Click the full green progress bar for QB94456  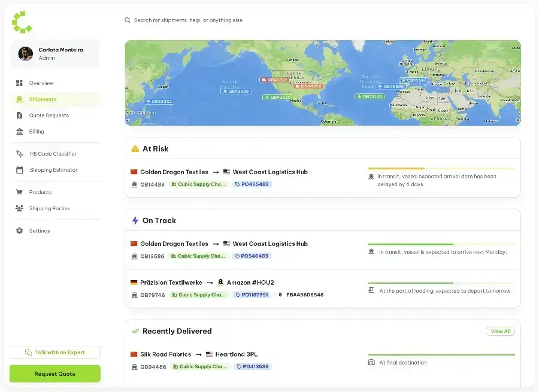click(441, 354)
